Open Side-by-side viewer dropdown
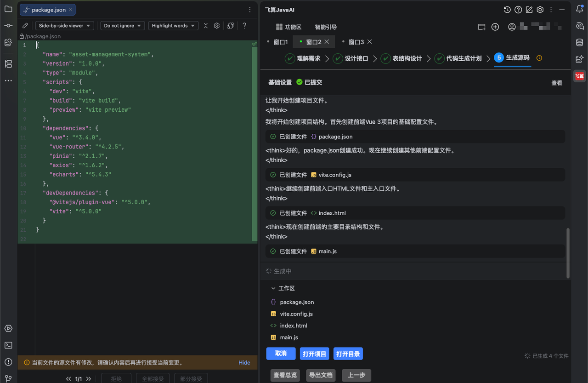The image size is (588, 383). coord(65,26)
